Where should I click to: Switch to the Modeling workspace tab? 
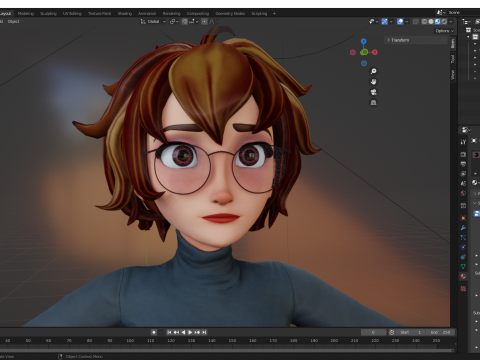[26, 13]
